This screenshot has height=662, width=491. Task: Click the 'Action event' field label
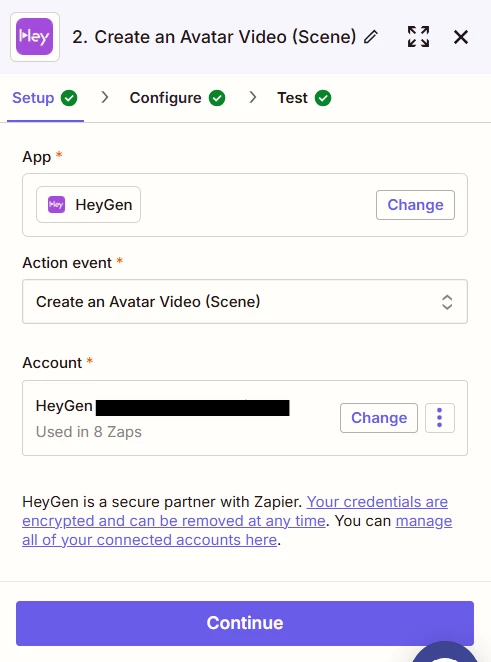(67, 263)
